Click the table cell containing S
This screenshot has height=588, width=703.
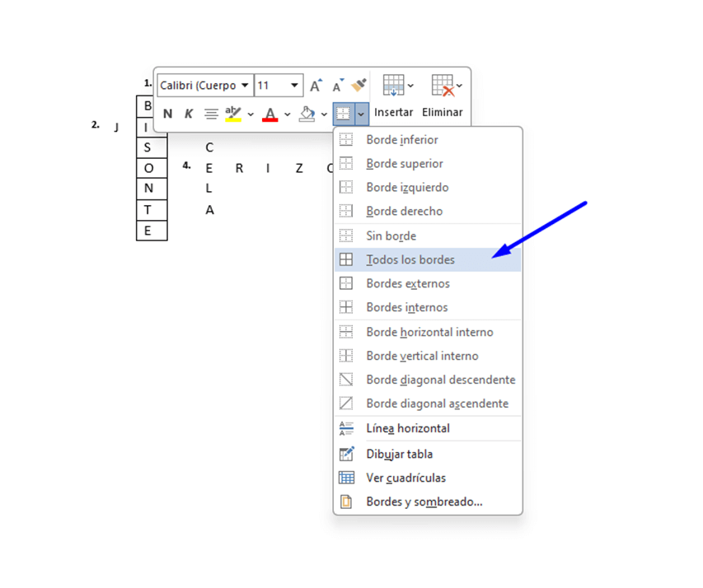click(152, 147)
